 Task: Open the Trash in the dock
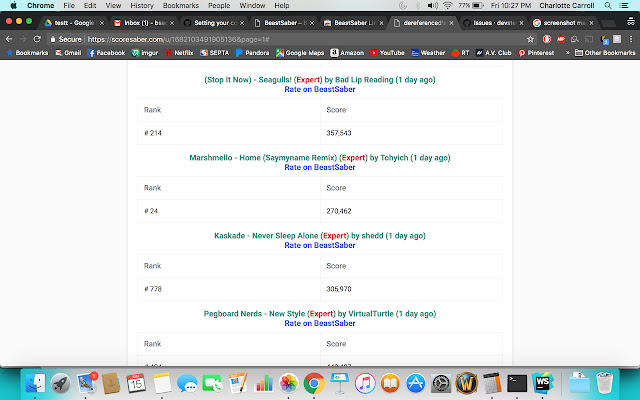[604, 383]
